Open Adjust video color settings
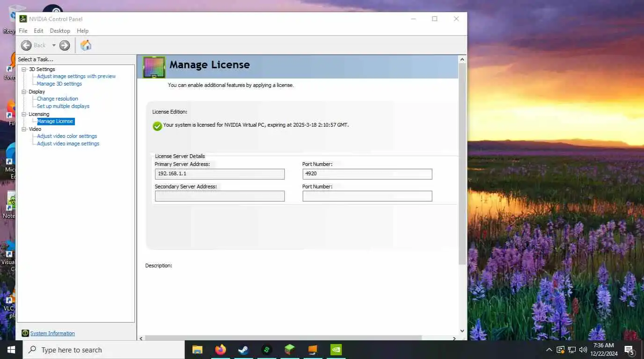The width and height of the screenshot is (644, 359). click(67, 136)
